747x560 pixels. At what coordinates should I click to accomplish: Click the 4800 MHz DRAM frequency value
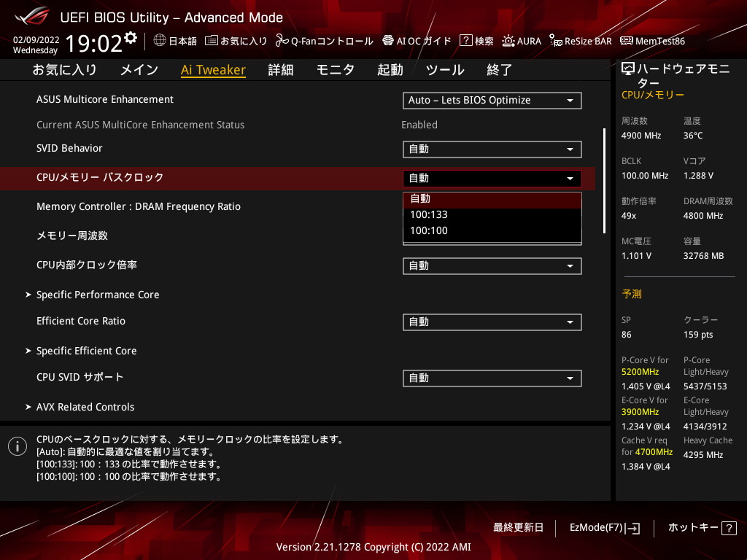click(703, 216)
